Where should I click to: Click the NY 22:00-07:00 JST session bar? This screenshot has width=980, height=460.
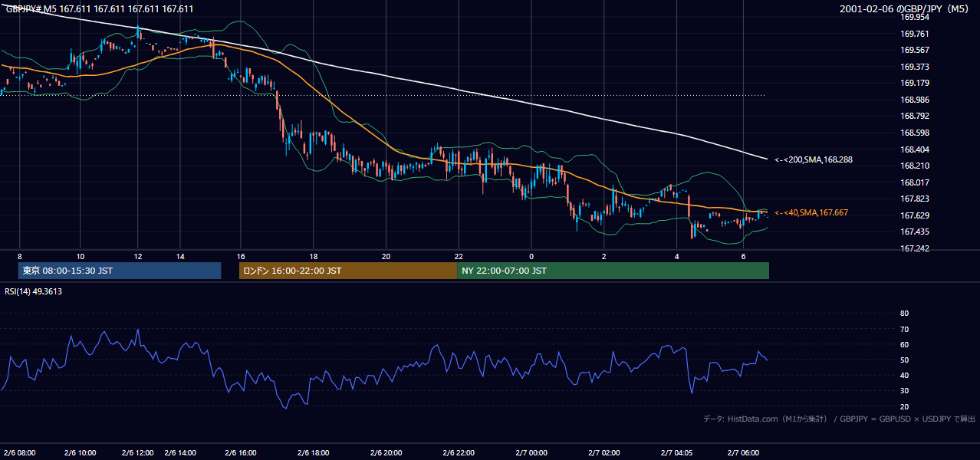click(x=613, y=271)
